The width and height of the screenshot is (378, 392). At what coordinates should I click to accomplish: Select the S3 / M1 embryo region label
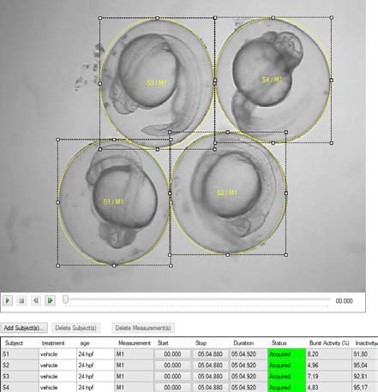pos(156,83)
